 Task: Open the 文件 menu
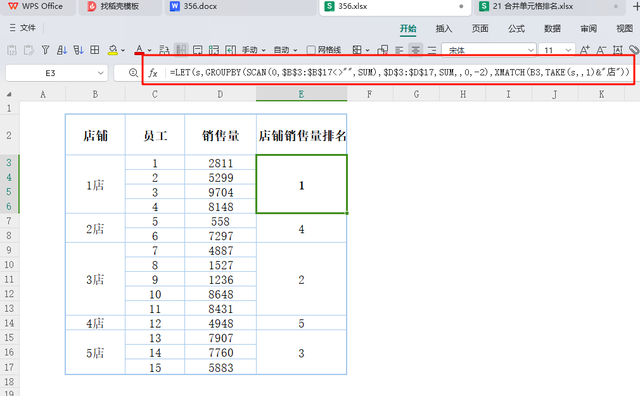pyautogui.click(x=22, y=28)
